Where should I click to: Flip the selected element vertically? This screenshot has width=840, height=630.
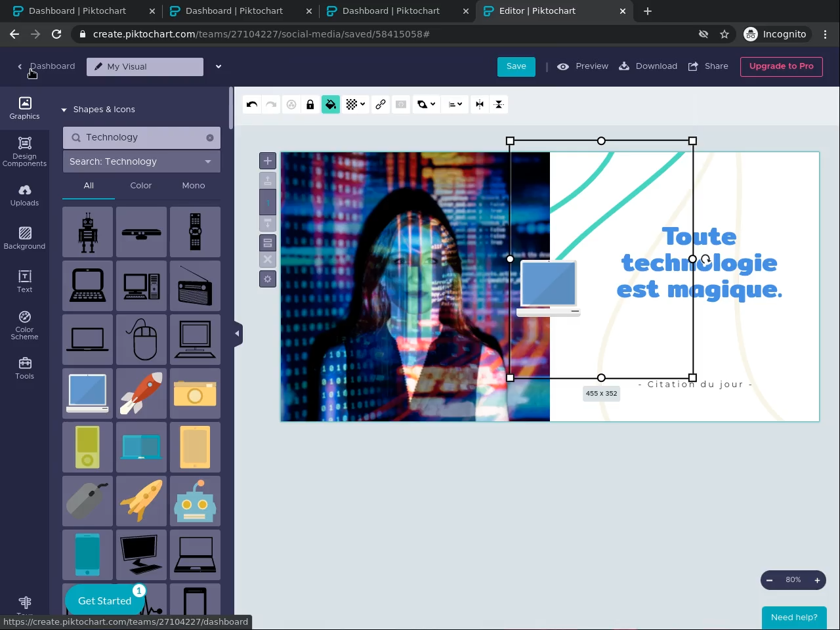[x=499, y=104]
